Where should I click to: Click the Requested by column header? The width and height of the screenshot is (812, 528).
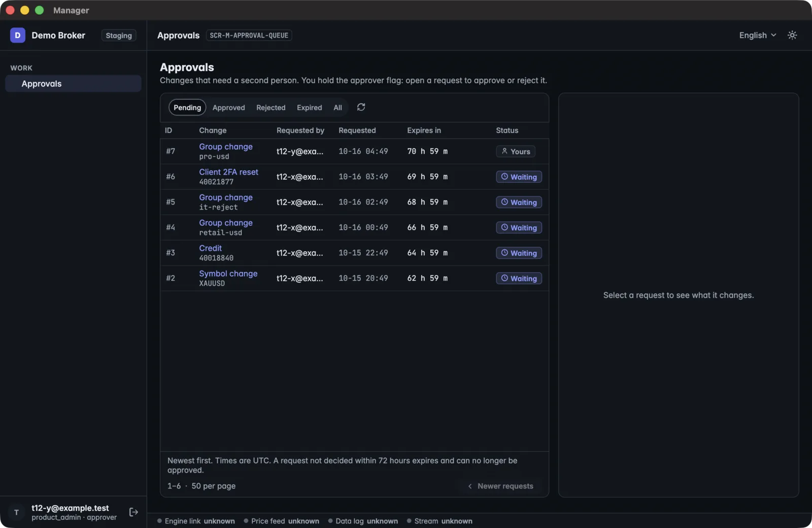click(300, 130)
